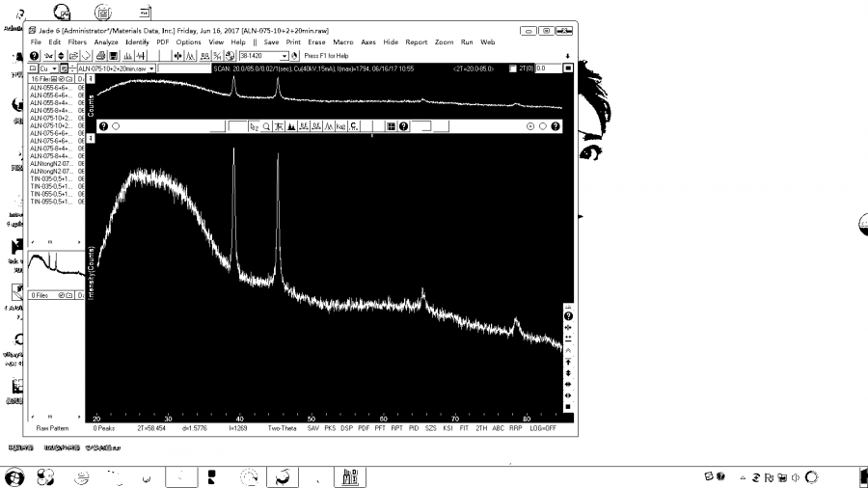Click the MDI Jade app icon on taskbar
Viewport: 868px width, 488px height.
click(x=350, y=477)
